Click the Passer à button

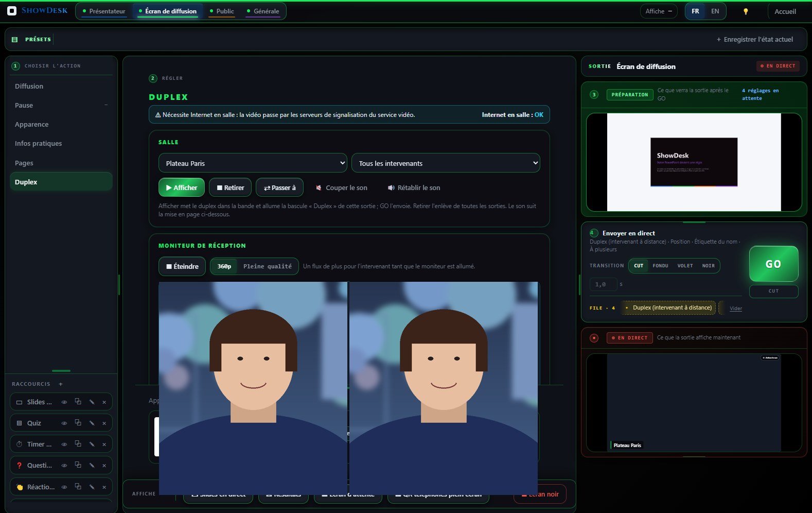click(279, 187)
